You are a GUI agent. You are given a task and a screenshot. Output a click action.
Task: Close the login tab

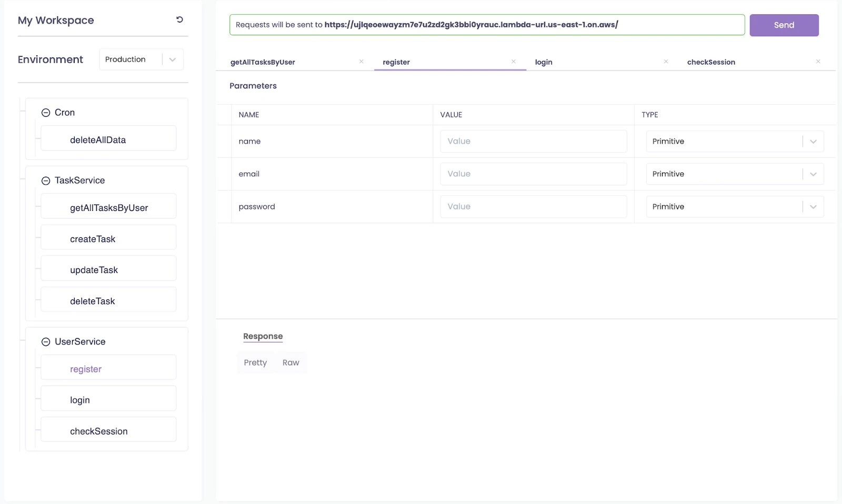click(x=666, y=62)
